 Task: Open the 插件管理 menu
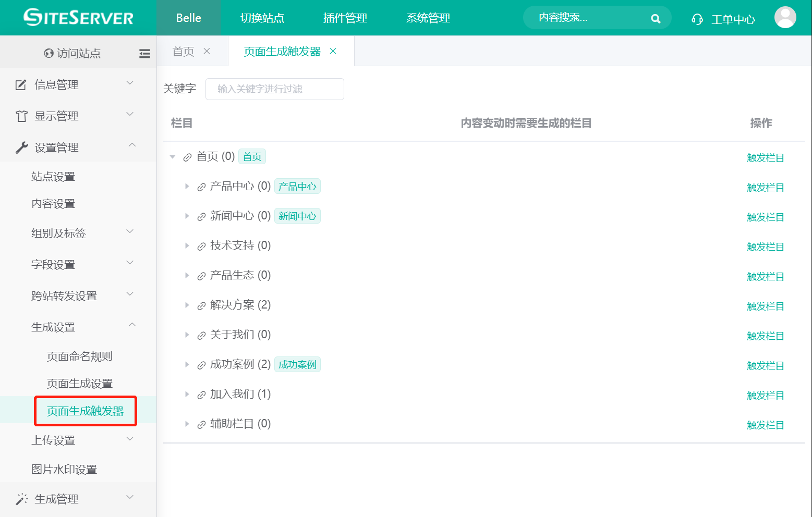[344, 18]
